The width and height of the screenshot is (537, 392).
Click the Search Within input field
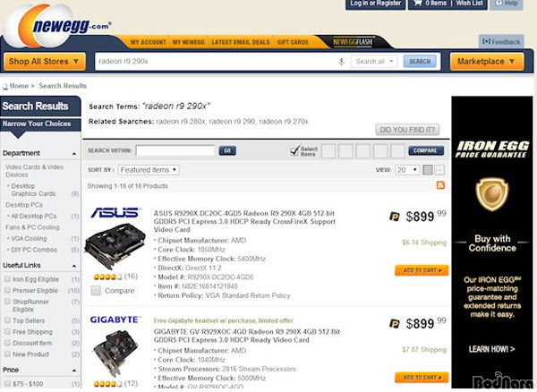175,150
